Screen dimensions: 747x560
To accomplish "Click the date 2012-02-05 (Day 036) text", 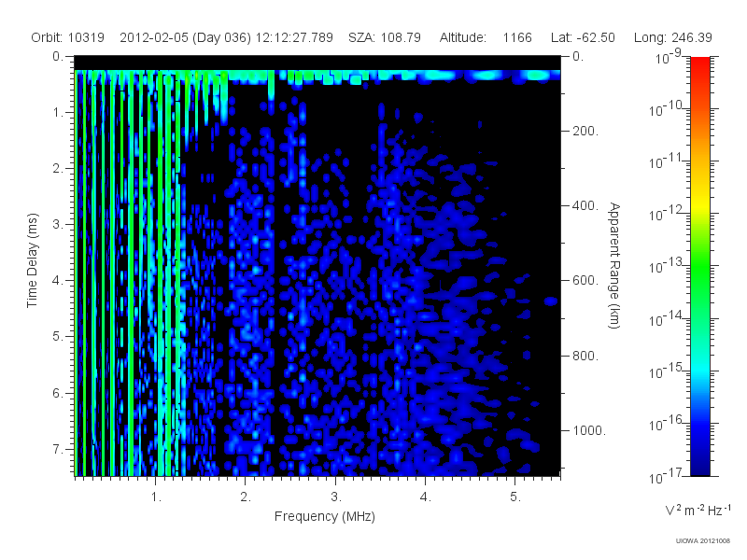I will (185, 37).
